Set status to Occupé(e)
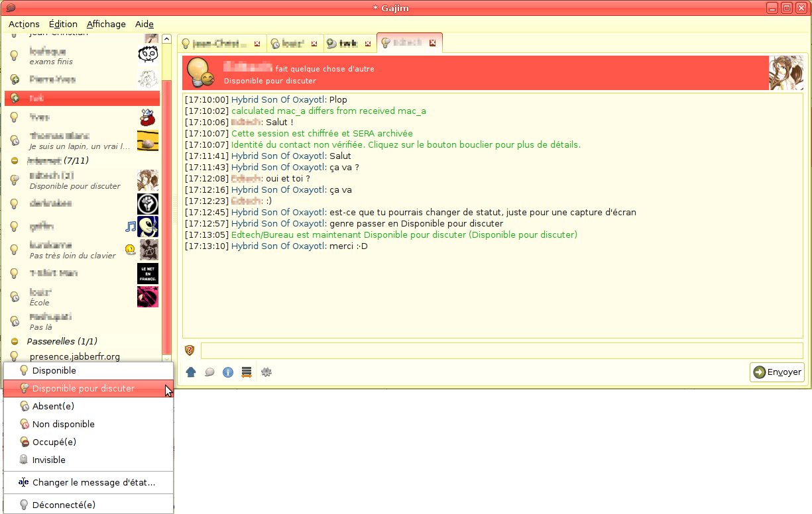 [x=88, y=442]
